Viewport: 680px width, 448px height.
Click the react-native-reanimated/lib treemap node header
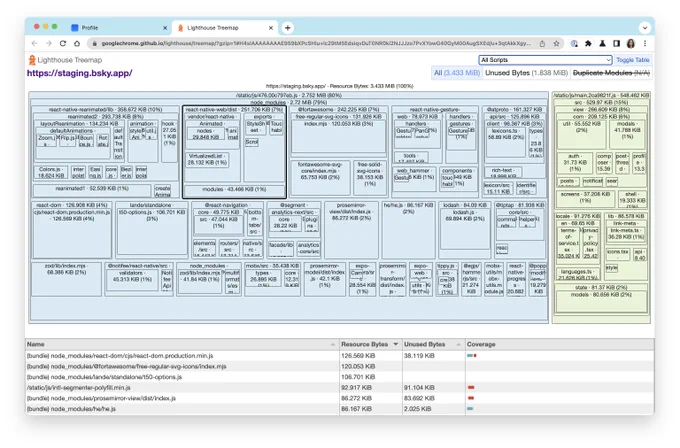(105, 110)
